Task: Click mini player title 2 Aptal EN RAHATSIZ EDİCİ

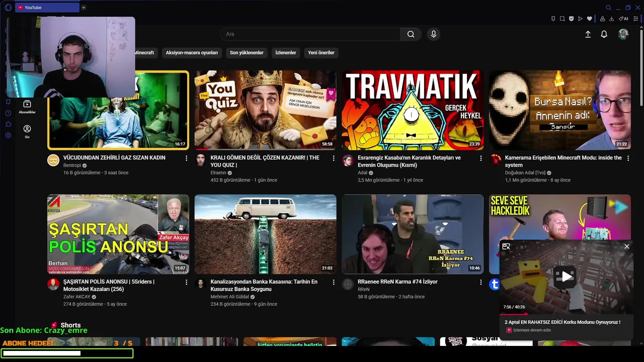Action: click(x=562, y=322)
